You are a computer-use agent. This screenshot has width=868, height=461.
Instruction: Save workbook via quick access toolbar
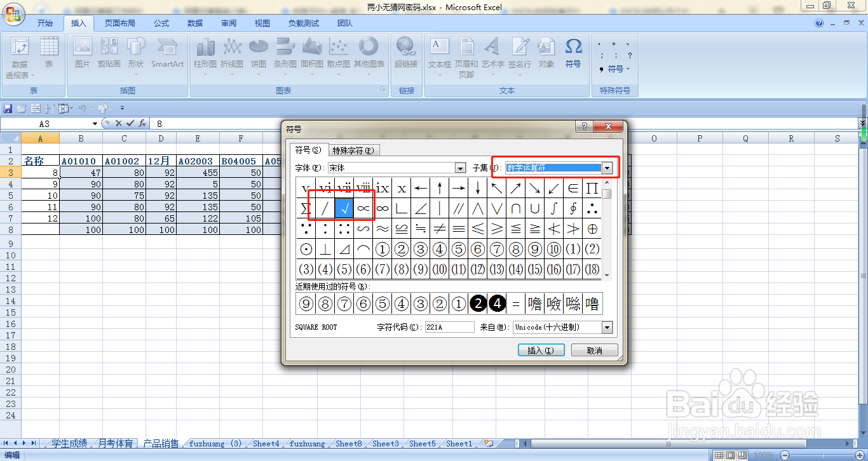coord(8,109)
